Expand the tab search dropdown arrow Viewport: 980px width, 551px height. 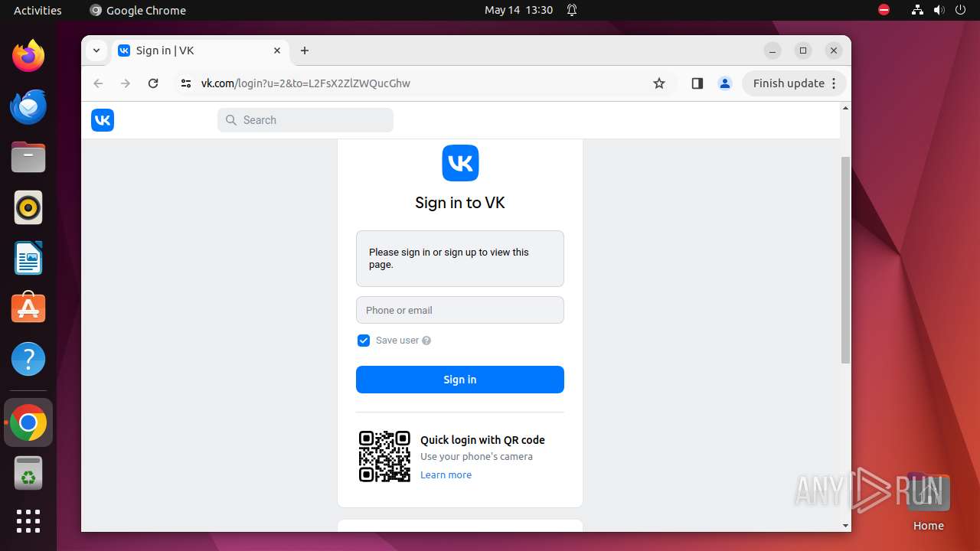click(x=96, y=51)
